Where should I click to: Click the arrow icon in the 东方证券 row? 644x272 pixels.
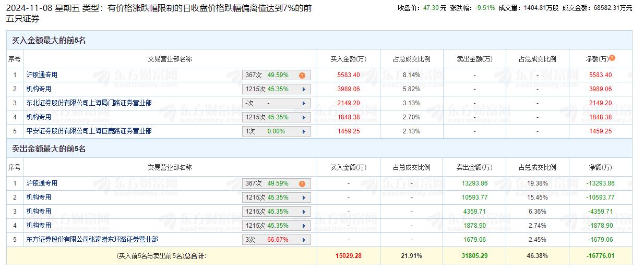304,240
